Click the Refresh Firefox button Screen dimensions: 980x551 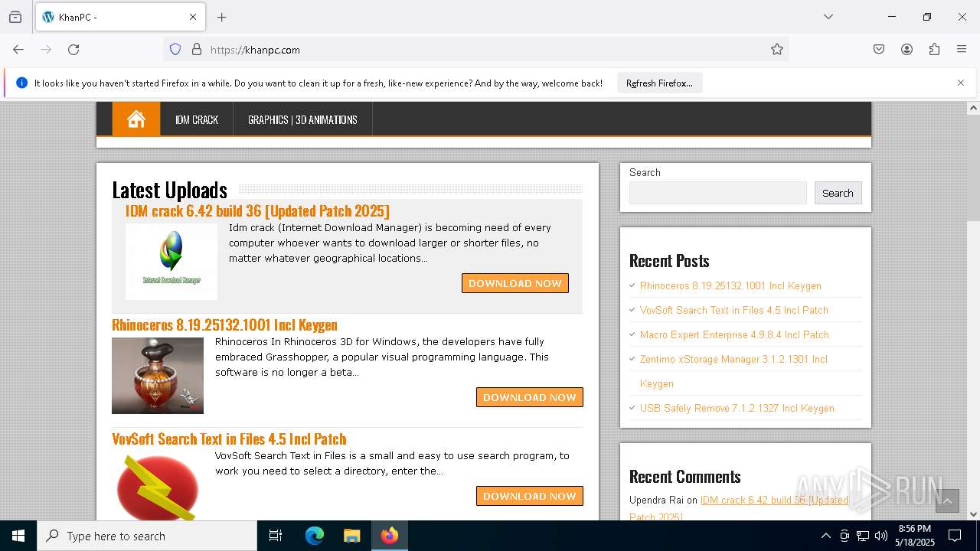coord(659,83)
